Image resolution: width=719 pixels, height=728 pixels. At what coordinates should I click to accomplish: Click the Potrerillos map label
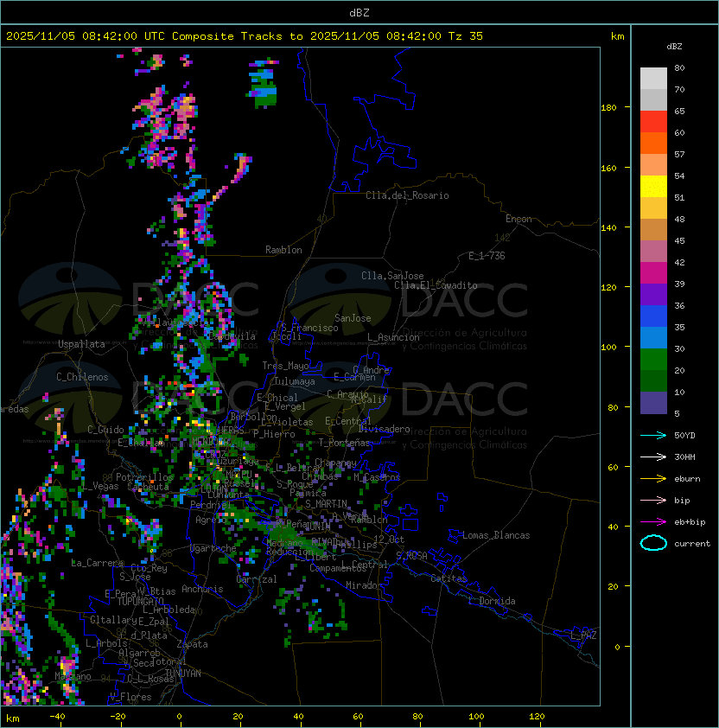(144, 477)
